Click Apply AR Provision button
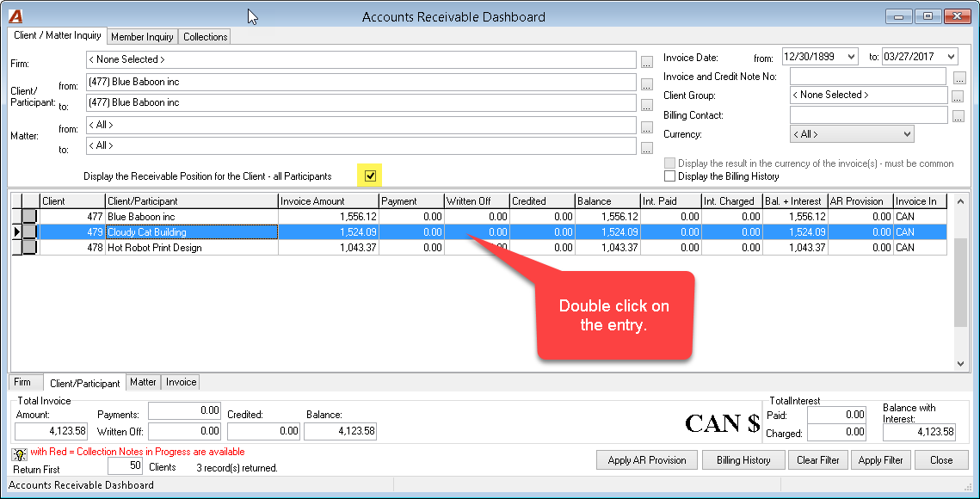This screenshot has width=980, height=499. point(647,460)
